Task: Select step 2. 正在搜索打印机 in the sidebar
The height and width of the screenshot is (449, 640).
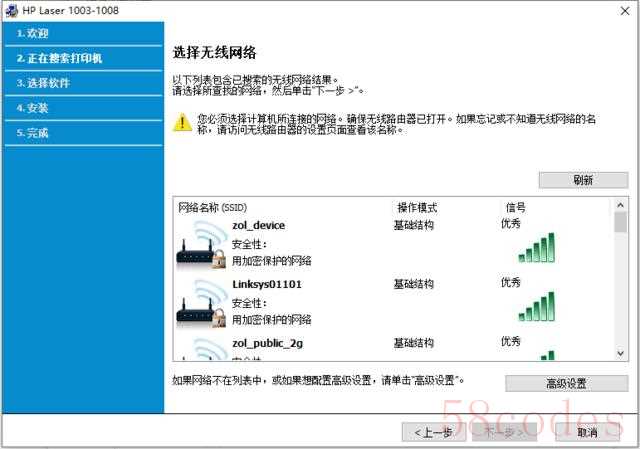Action: (84, 58)
